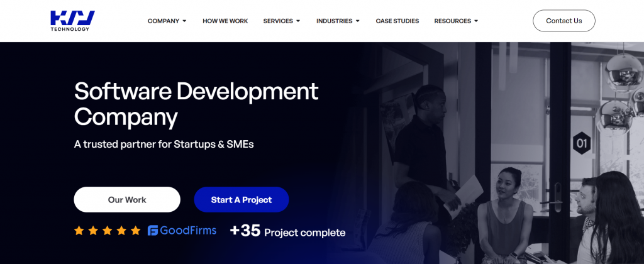
Task: Open the Case Studies menu item
Action: click(x=397, y=21)
